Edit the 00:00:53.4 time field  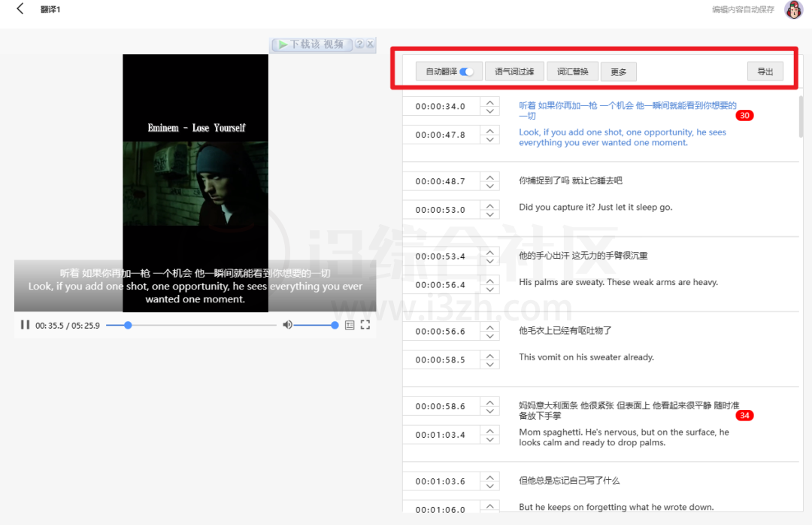(441, 256)
